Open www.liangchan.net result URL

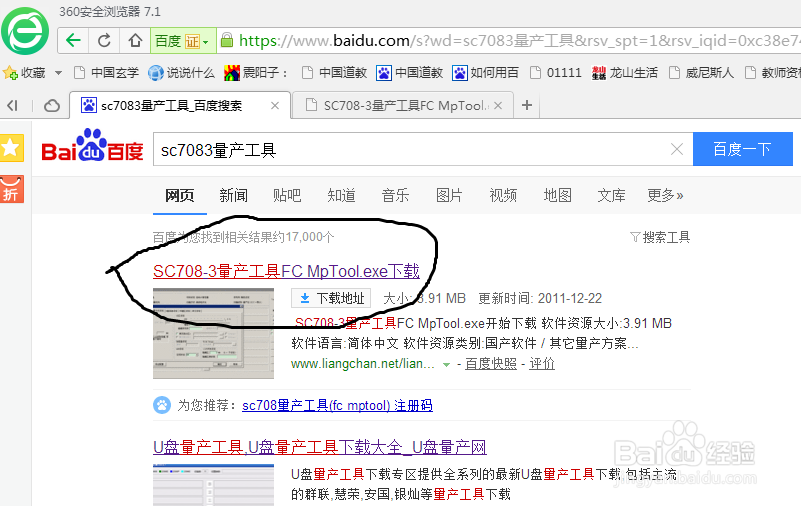pyautogui.click(x=363, y=364)
